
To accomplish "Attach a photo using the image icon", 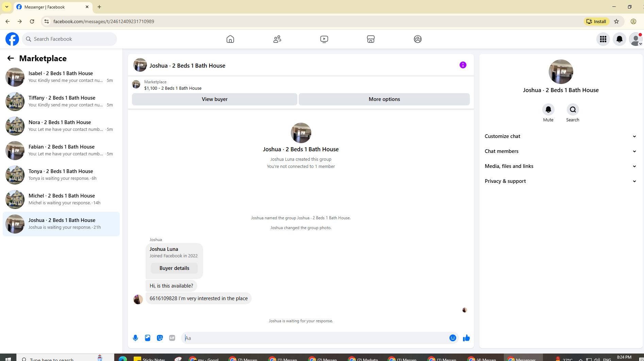I will click(x=148, y=338).
